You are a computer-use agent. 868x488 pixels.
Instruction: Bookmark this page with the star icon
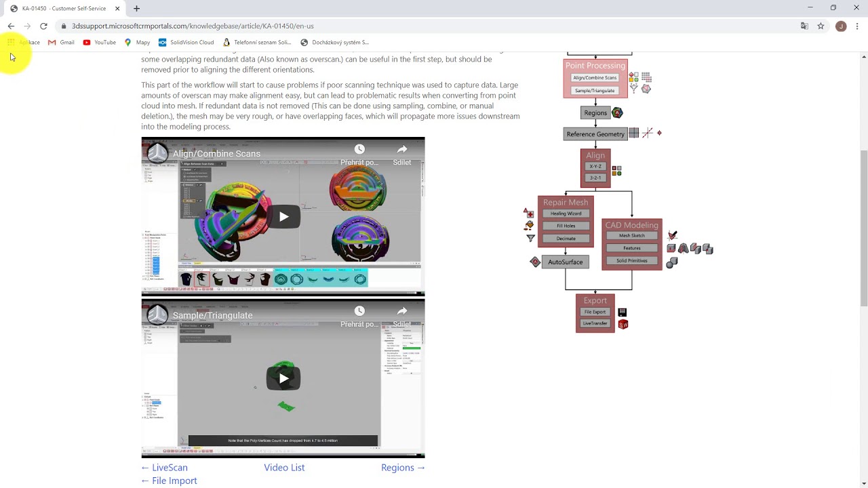pos(821,26)
